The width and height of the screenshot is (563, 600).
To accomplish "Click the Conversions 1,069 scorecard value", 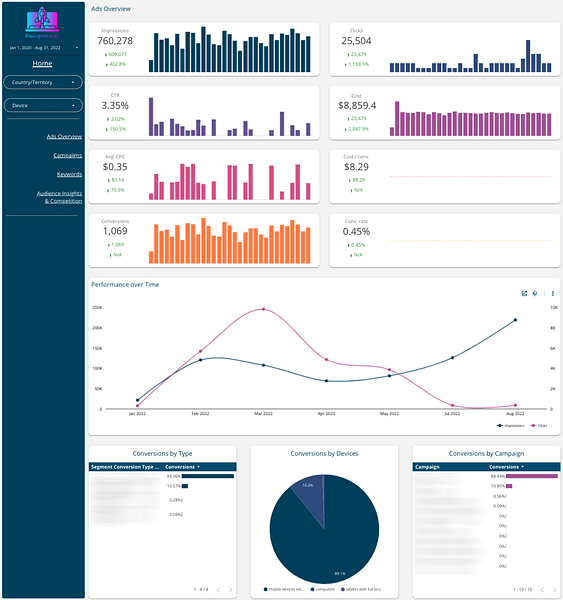I will point(115,231).
